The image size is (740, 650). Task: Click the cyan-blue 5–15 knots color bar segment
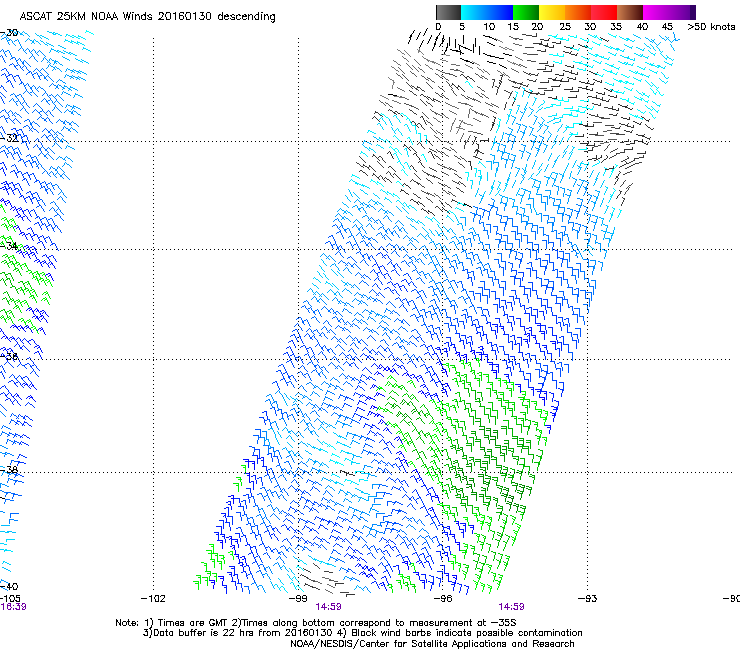(487, 12)
